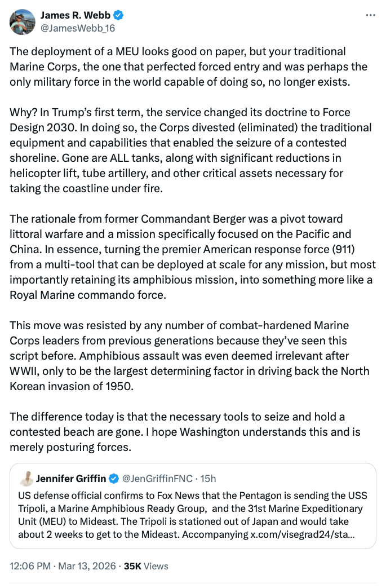
Task: Open the x.com/visegrad24 link in quoted post
Action: (303, 534)
